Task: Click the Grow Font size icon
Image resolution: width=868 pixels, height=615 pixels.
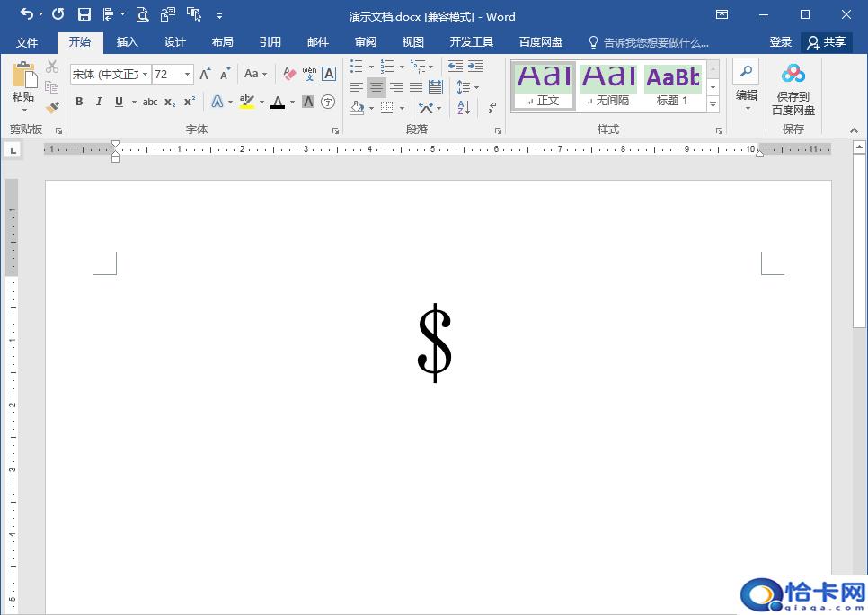Action: [x=205, y=74]
